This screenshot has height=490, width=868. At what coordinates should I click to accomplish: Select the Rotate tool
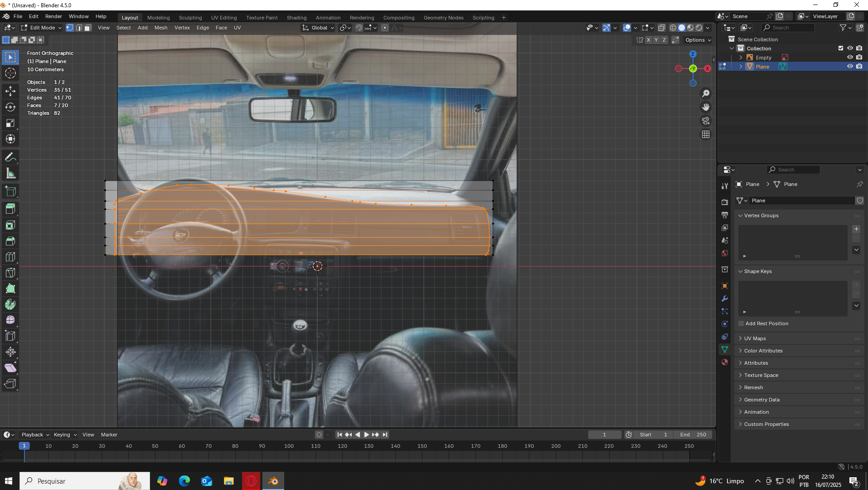click(10, 108)
